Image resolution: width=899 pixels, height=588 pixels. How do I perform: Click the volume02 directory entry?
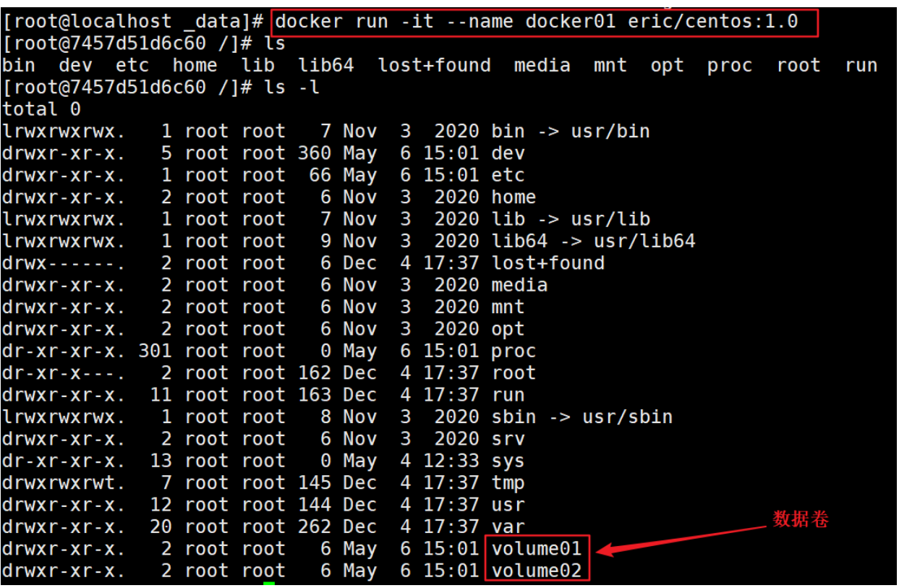point(537,571)
